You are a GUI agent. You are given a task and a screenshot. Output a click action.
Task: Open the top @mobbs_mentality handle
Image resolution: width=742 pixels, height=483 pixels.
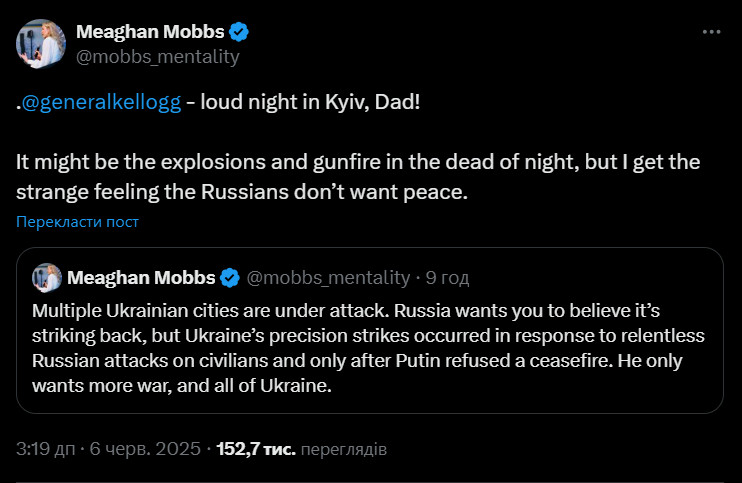pyautogui.click(x=158, y=56)
